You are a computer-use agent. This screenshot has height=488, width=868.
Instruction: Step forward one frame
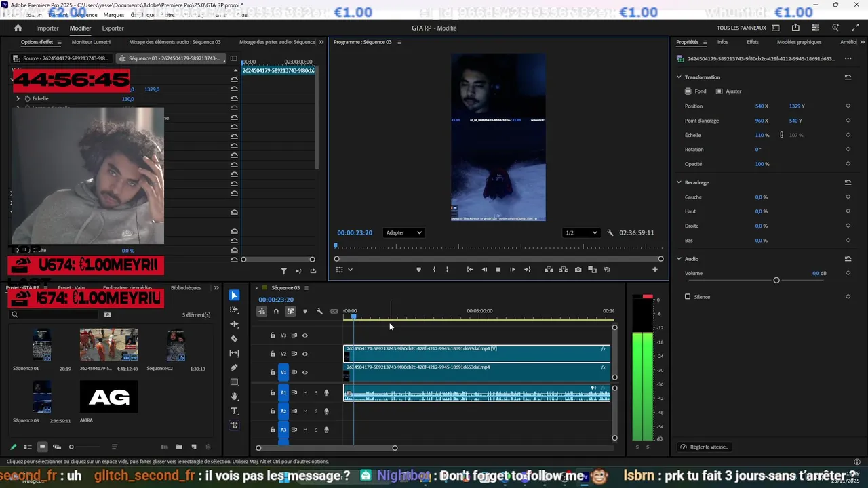pyautogui.click(x=512, y=269)
